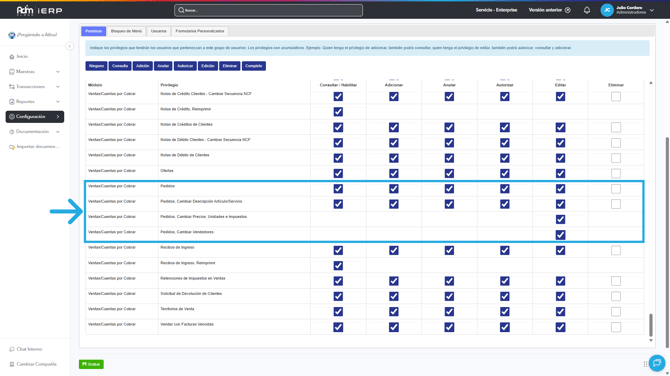Open the Configuración submenu arrow
670x376 pixels.
point(58,117)
